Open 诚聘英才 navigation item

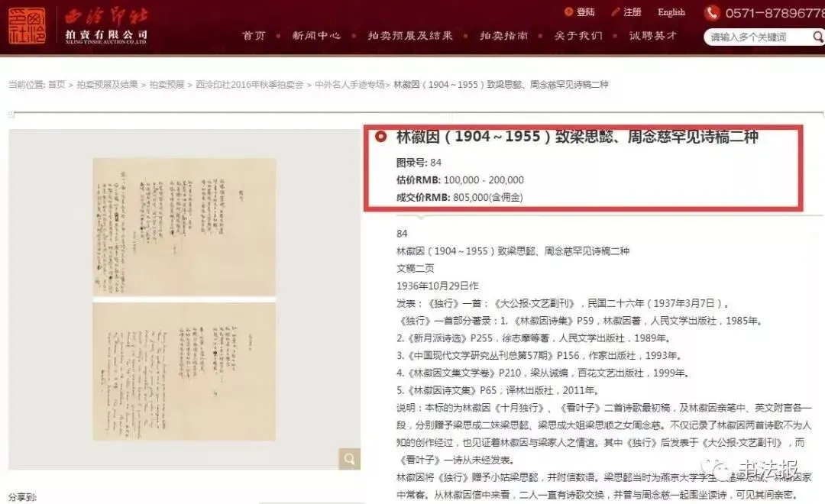click(652, 36)
